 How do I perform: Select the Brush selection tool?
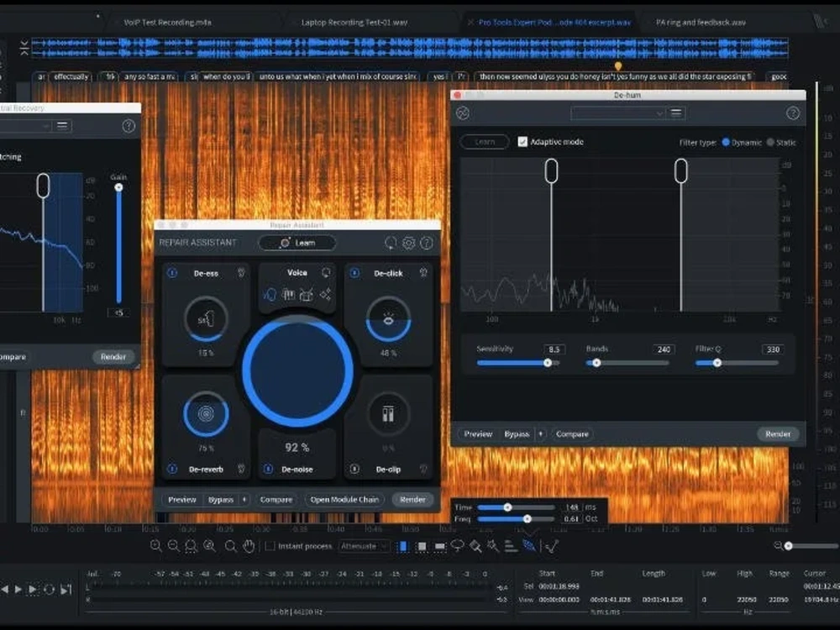pos(475,546)
